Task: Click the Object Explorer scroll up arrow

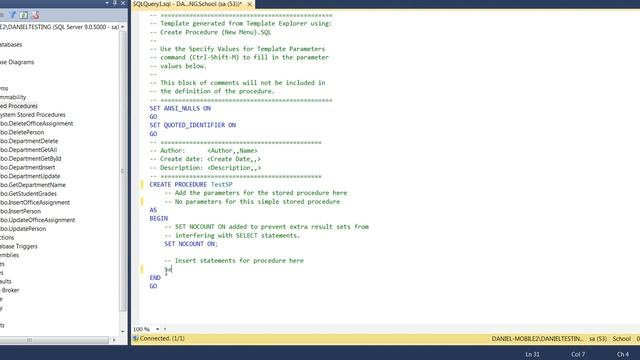Action: [x=123, y=27]
